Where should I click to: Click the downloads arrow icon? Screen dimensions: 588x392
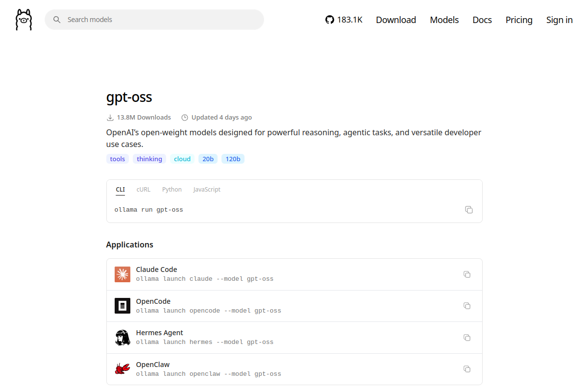(x=110, y=118)
